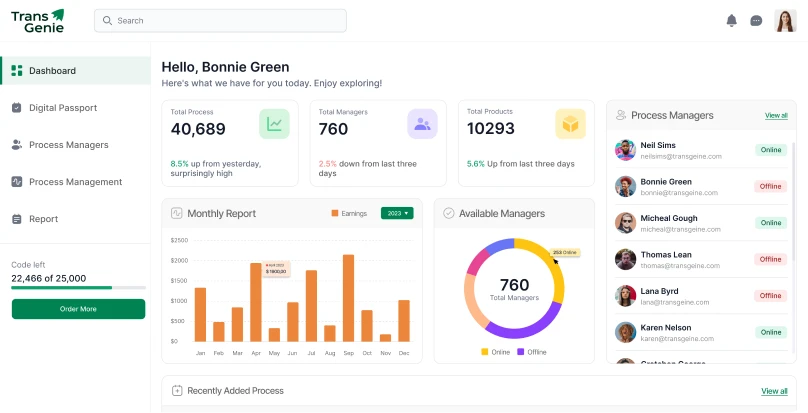Click Neil Sims Online status badge
Screen dimensions: 808x413
tap(771, 150)
